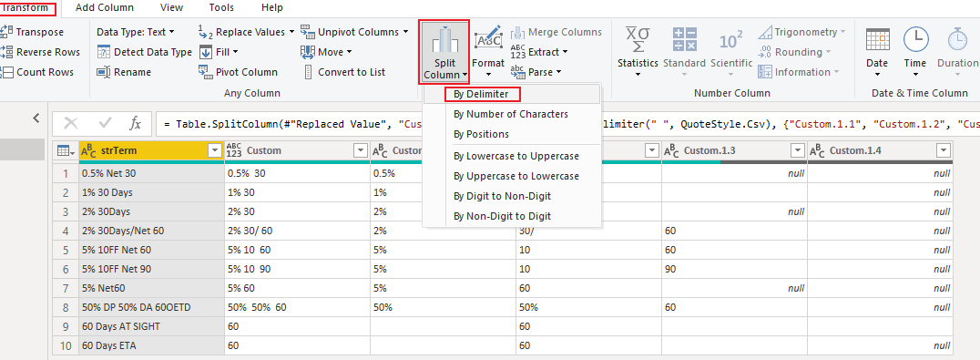Click Rounding in Number Column
Screen dimensions: 980x360
coord(794,52)
